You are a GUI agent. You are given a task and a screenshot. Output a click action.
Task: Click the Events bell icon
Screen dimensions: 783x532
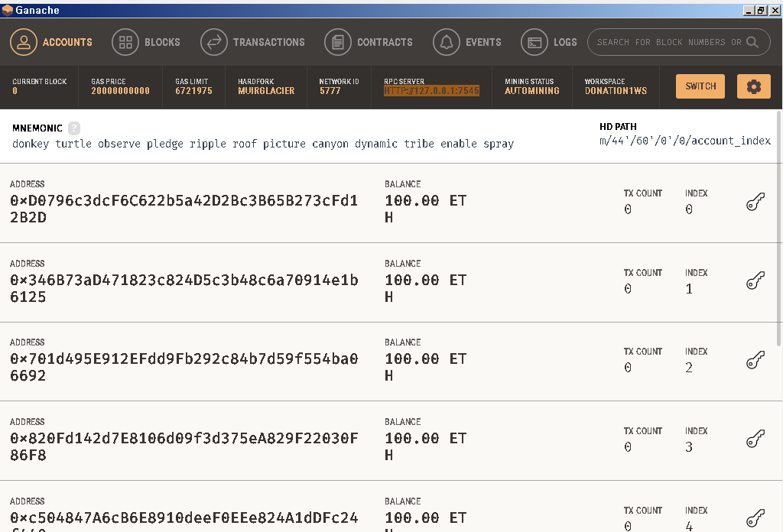coord(447,42)
